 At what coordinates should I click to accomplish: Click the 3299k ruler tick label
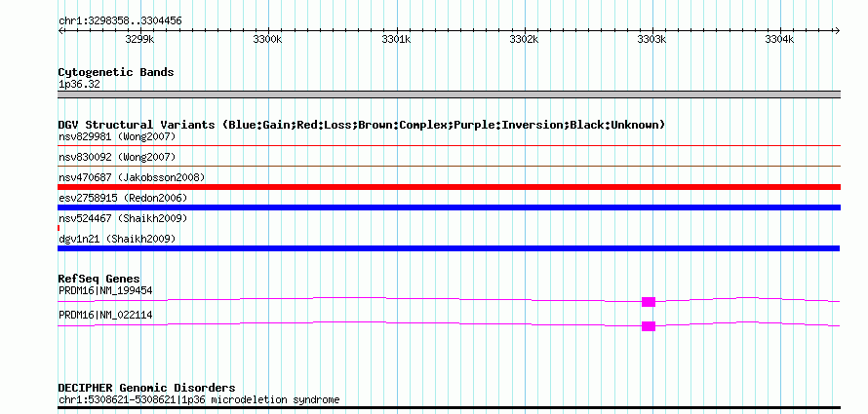(x=139, y=39)
